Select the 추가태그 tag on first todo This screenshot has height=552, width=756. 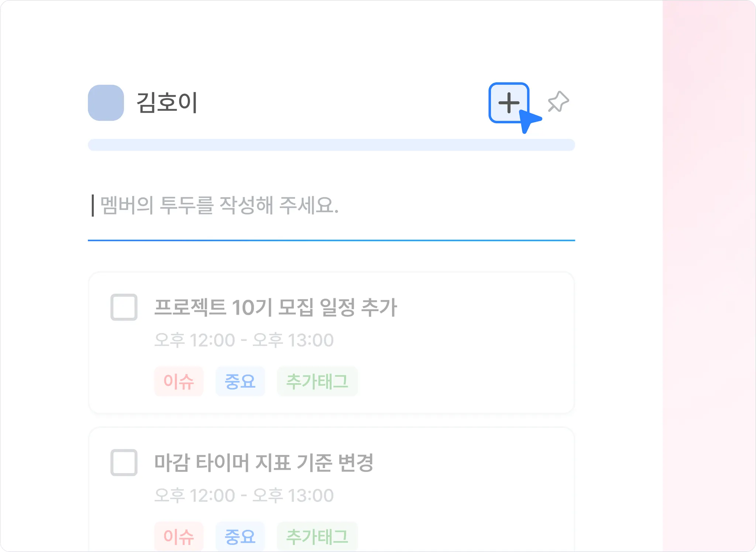point(317,381)
